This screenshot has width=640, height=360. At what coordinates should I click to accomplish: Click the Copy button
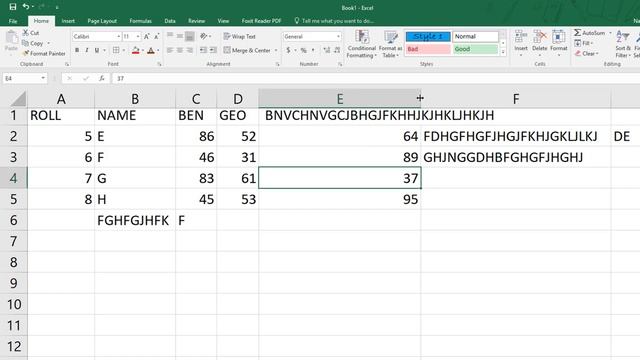click(x=33, y=43)
